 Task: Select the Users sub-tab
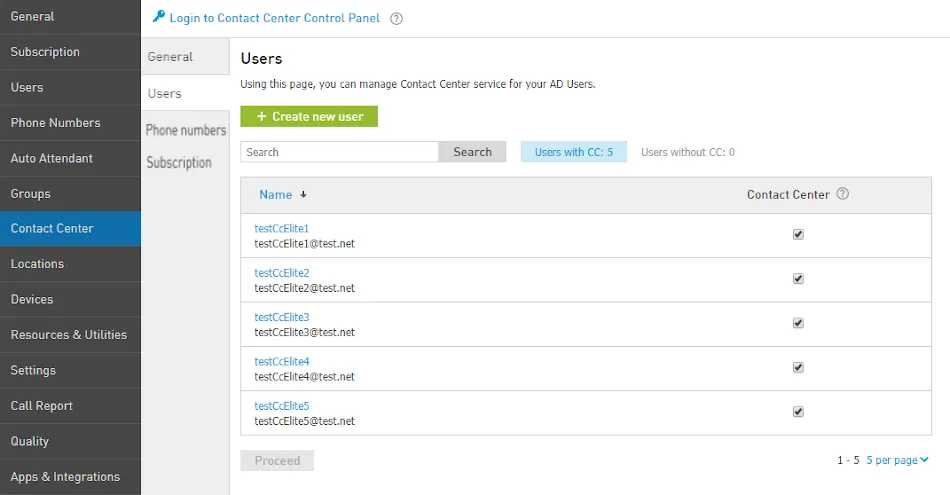click(185, 93)
